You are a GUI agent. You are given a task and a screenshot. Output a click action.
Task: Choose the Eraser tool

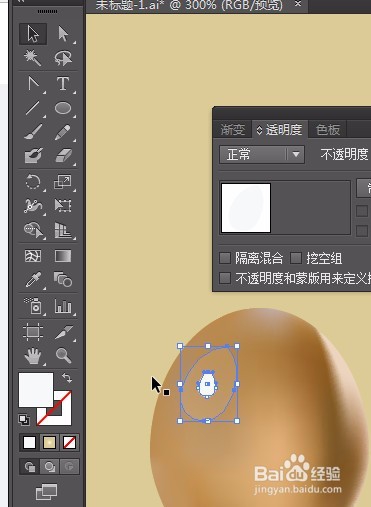(63, 156)
